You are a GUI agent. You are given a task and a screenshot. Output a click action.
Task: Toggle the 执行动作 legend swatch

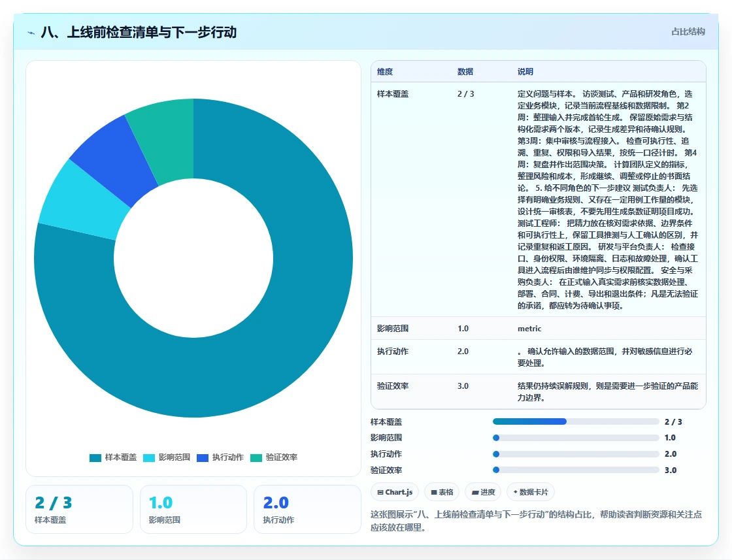coord(203,458)
